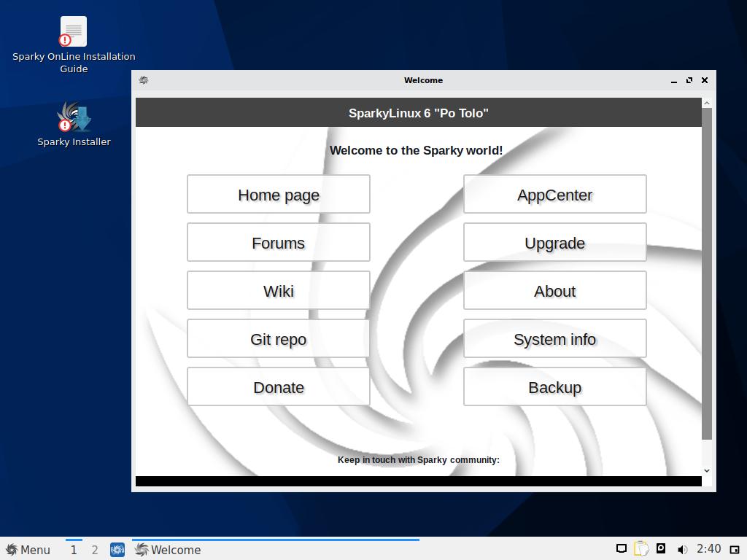Viewport: 747px width, 560px height.
Task: Minimize the Welcome window
Action: (673, 80)
